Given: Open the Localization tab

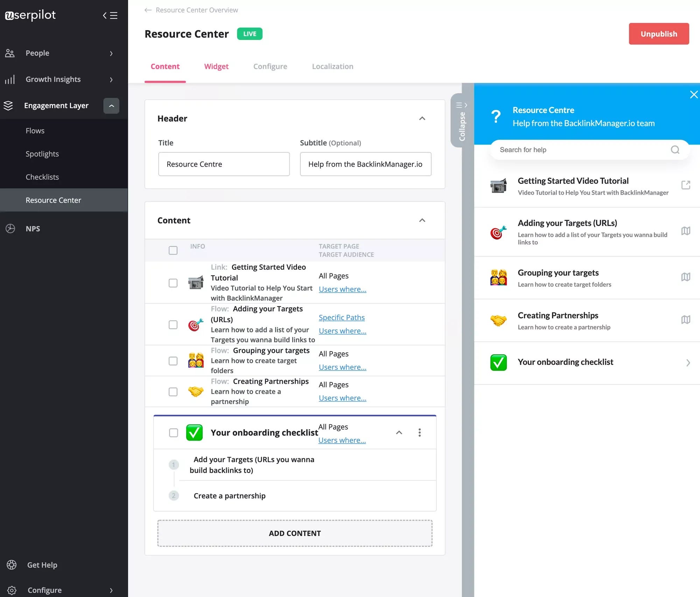Looking at the screenshot, I should (332, 67).
